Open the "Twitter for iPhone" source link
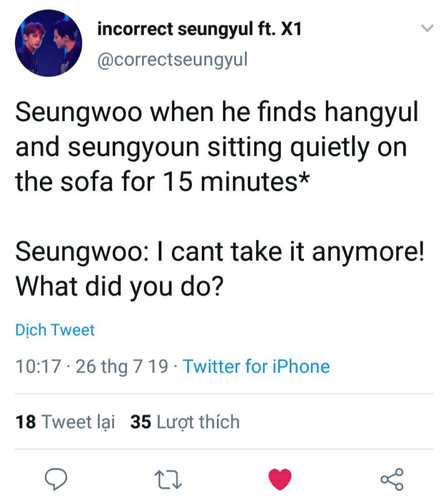Image resolution: width=448 pixels, height=501 pixels. pos(256,366)
